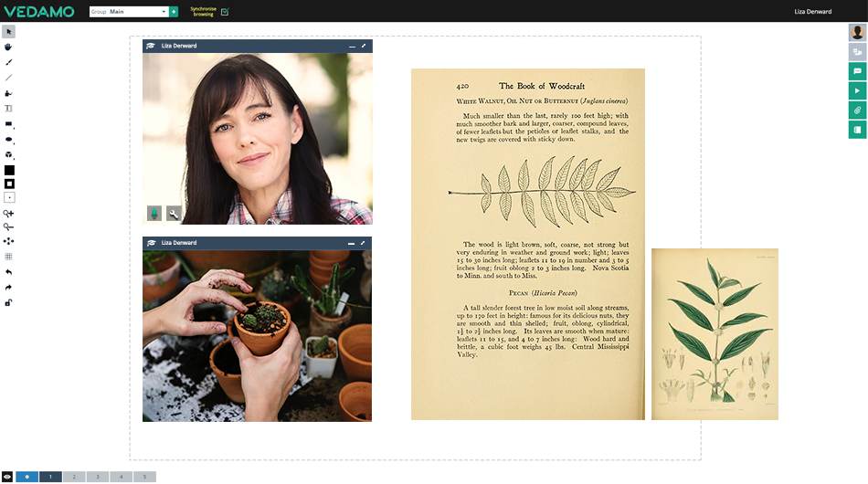Toggle the whiteboard lock icon
This screenshot has width=868, height=484.
click(x=8, y=302)
